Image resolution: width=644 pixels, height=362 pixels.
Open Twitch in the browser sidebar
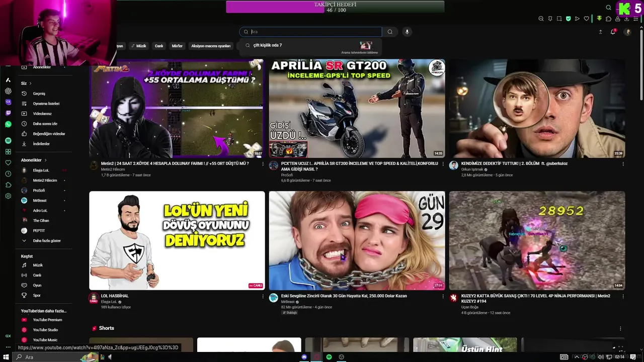pyautogui.click(x=8, y=113)
